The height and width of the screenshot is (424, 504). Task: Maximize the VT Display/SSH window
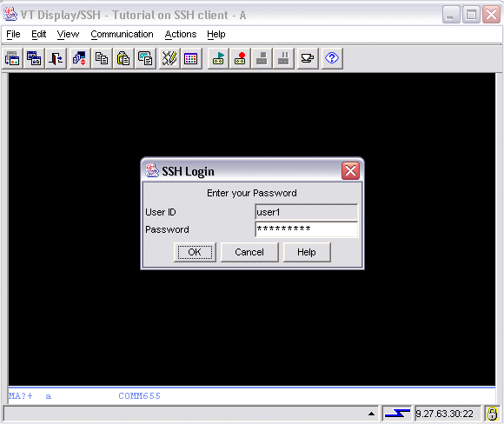coord(471,15)
